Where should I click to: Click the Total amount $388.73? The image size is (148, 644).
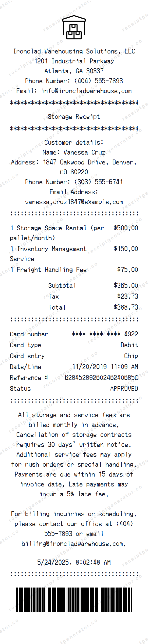coord(126,307)
